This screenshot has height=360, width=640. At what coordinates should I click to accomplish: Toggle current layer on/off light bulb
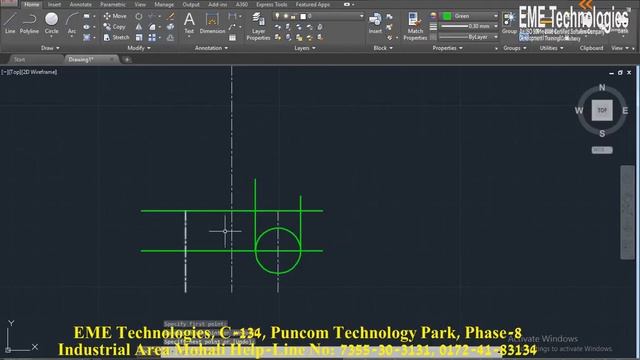click(278, 16)
